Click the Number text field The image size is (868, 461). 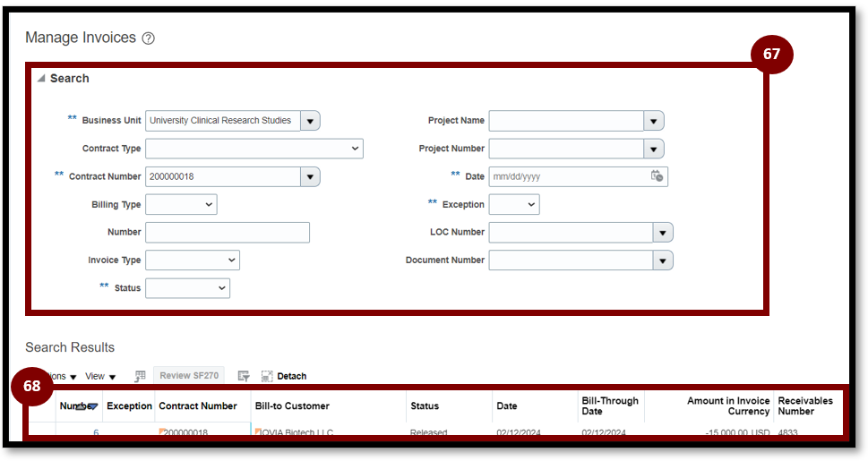tap(228, 233)
